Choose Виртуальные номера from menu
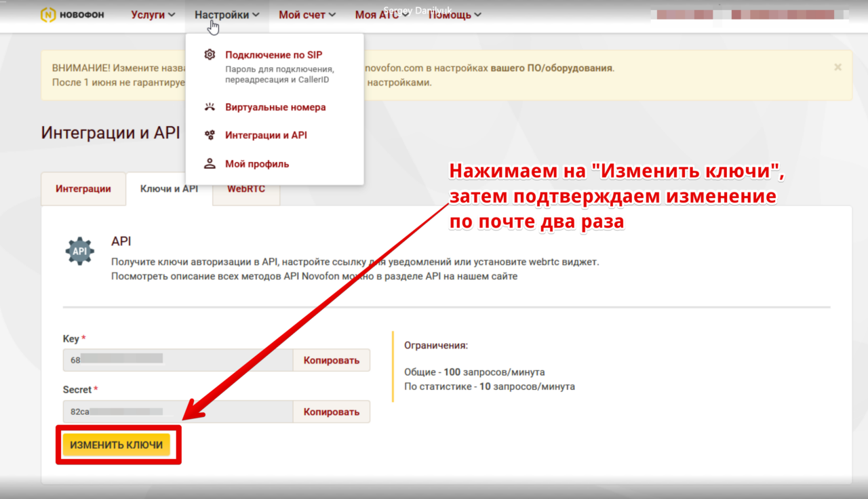Viewport: 868px width, 499px height. coord(275,107)
